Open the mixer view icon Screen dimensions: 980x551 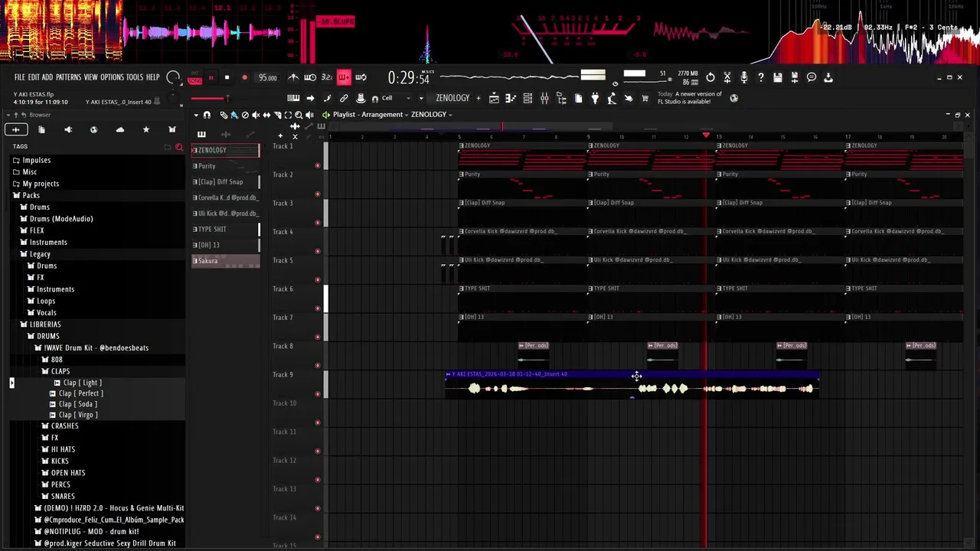[544, 98]
